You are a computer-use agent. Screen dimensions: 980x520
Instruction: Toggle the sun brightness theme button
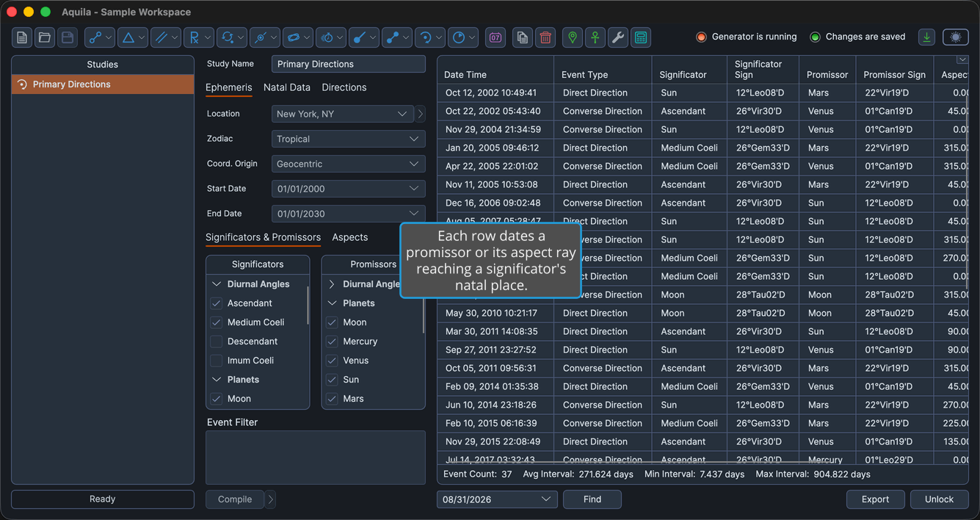tap(955, 37)
